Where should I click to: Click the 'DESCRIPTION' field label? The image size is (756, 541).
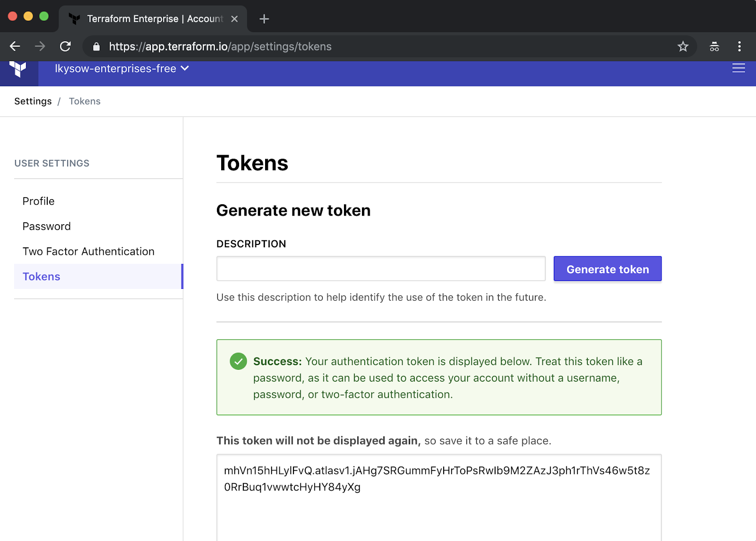tap(251, 244)
